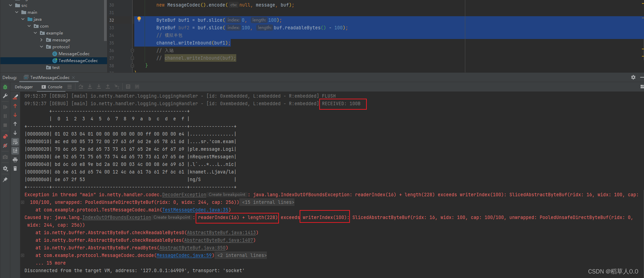Switch to the Console tab

(x=52, y=87)
